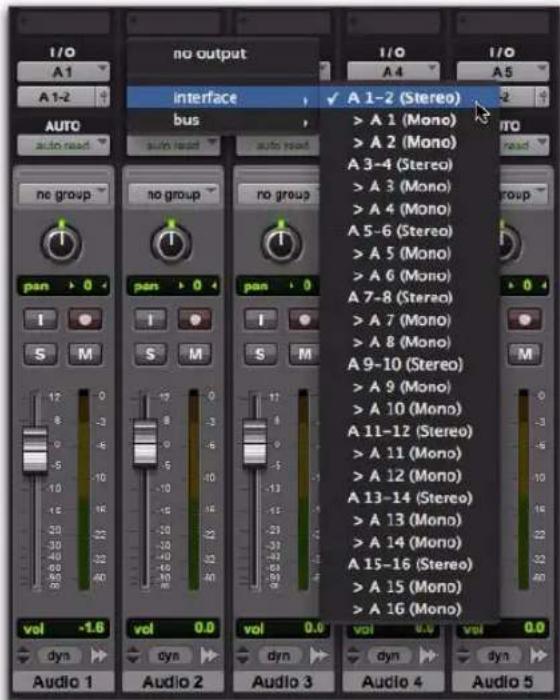This screenshot has width=560, height=700.
Task: Open automation mode selector on Audio 1
Action: [x=63, y=145]
